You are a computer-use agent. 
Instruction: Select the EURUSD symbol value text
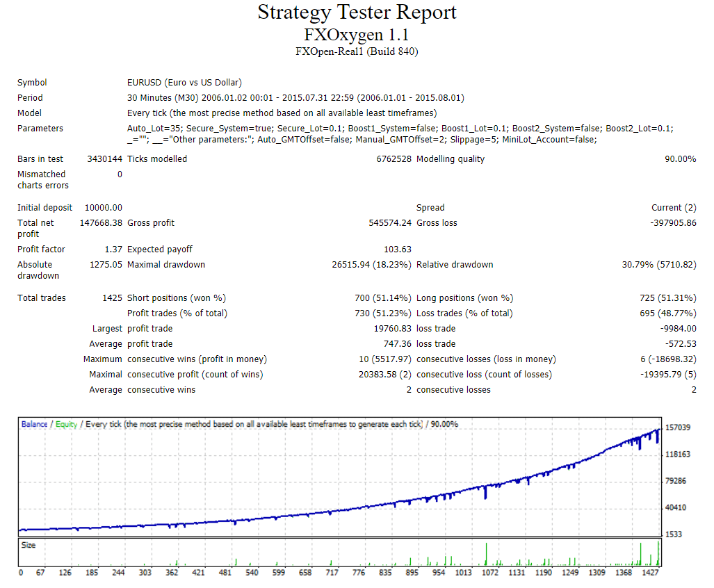point(184,83)
